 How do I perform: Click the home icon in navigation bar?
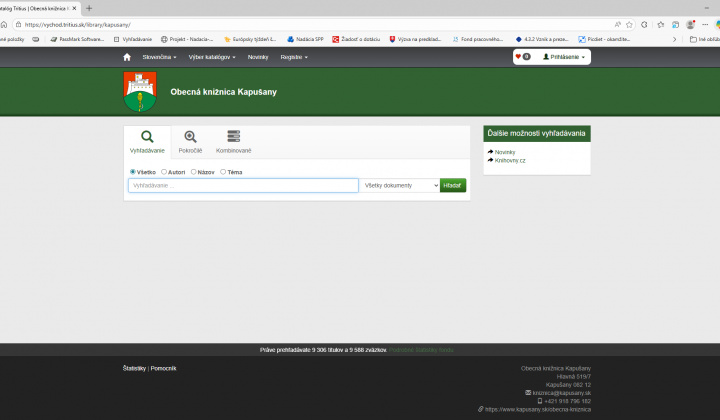point(127,57)
